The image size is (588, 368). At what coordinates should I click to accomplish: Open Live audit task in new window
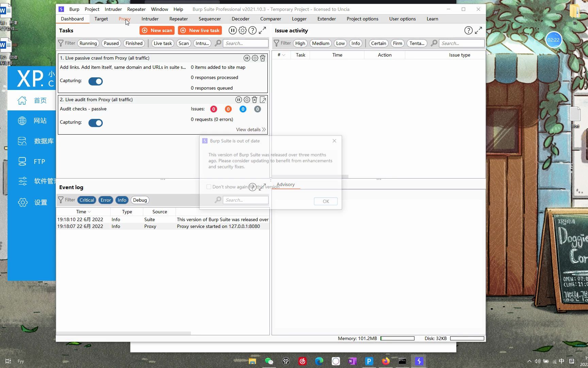click(263, 100)
